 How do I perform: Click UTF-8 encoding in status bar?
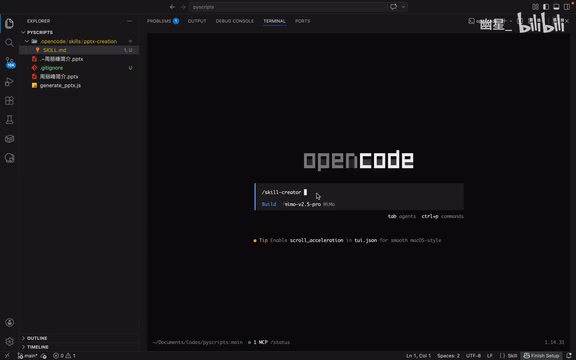click(473, 356)
